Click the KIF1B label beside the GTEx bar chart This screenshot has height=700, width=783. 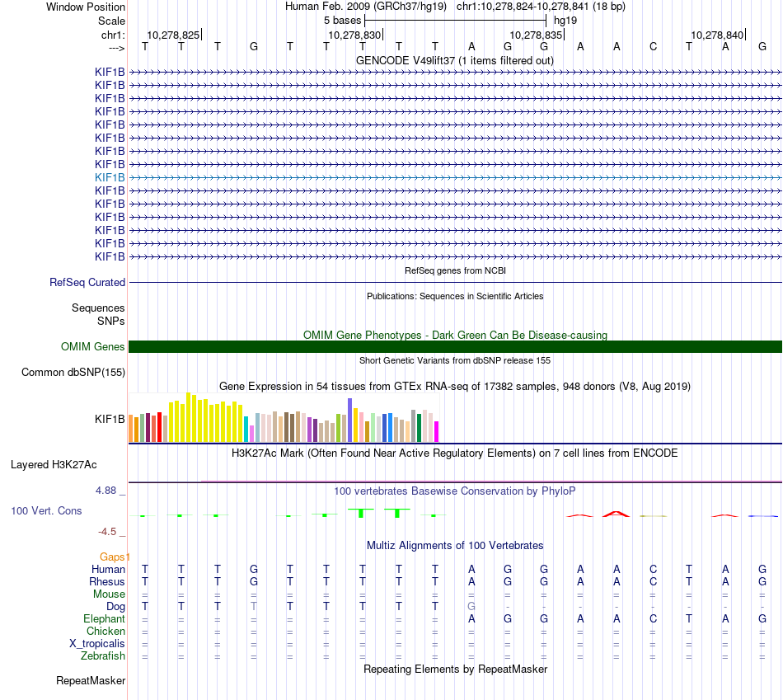click(110, 419)
